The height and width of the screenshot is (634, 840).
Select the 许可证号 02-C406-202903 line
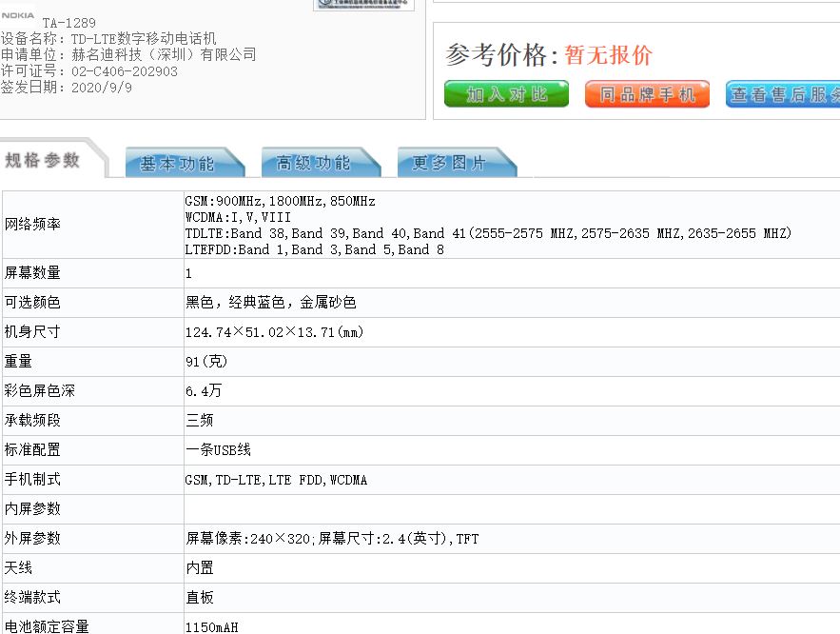click(x=88, y=71)
